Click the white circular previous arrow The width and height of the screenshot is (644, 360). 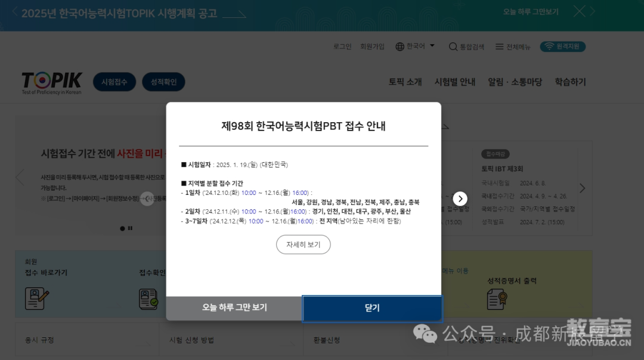(x=147, y=198)
